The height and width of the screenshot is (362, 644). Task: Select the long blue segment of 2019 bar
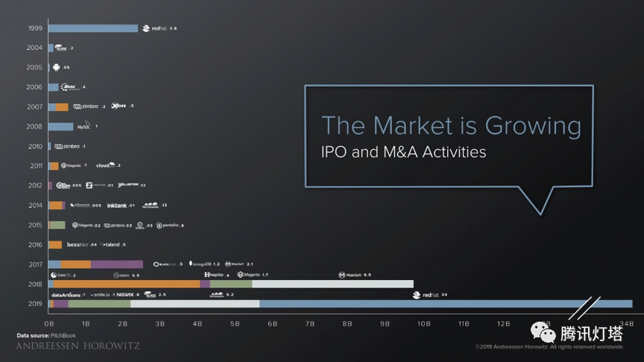pos(446,304)
